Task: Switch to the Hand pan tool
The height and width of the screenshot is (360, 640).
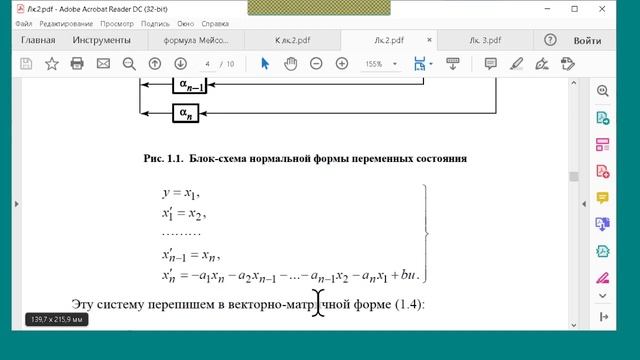Action: (x=290, y=64)
